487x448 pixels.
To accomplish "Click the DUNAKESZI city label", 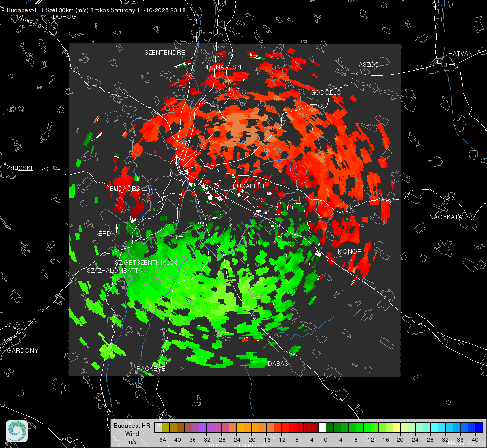I will pyautogui.click(x=224, y=67).
